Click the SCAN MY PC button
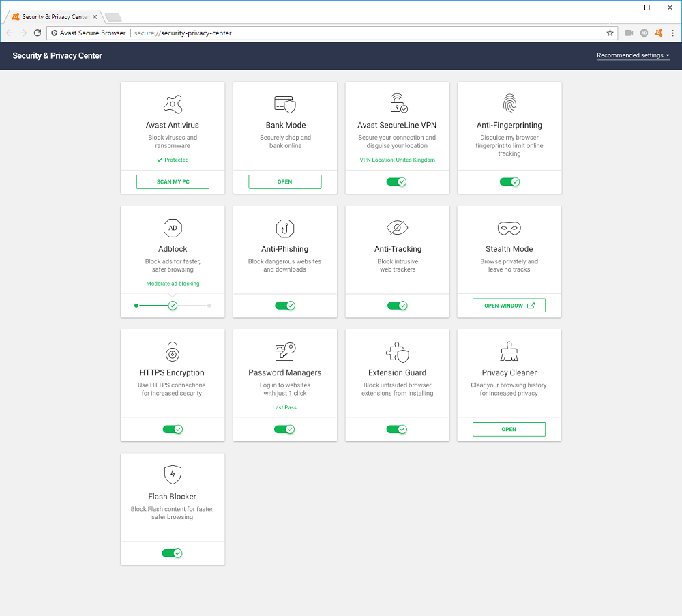Image resolution: width=682 pixels, height=616 pixels. (173, 182)
